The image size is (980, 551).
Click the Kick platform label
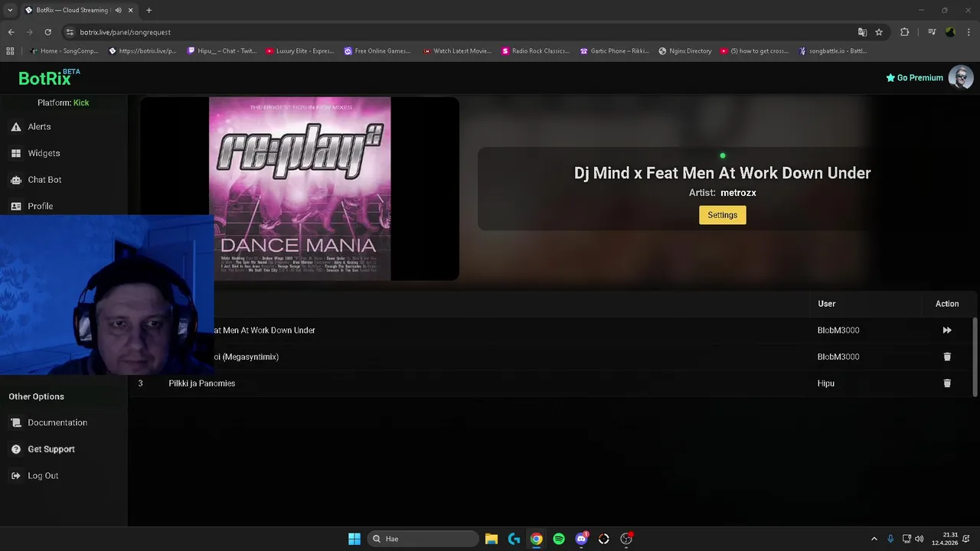point(81,103)
